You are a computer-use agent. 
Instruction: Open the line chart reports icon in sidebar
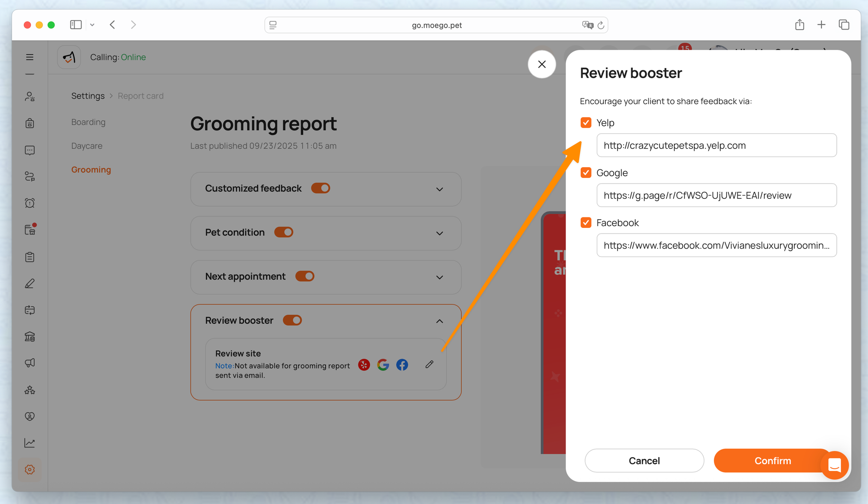30,443
